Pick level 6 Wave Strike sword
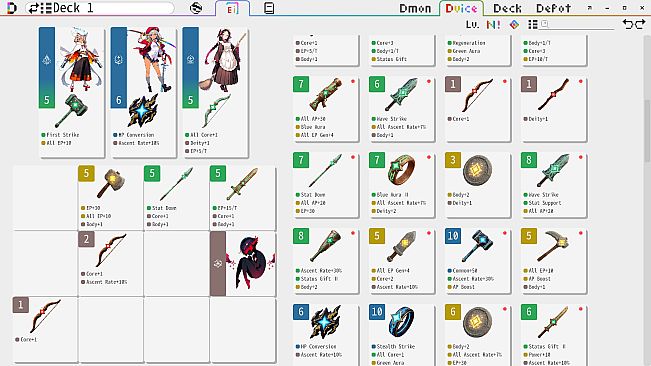The image size is (651, 366). (x=401, y=109)
